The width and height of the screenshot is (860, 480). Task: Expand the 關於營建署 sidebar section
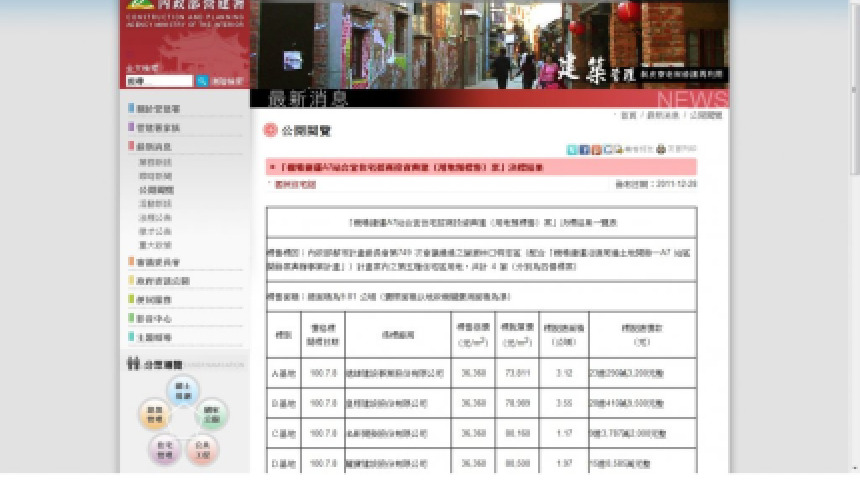coord(158,108)
